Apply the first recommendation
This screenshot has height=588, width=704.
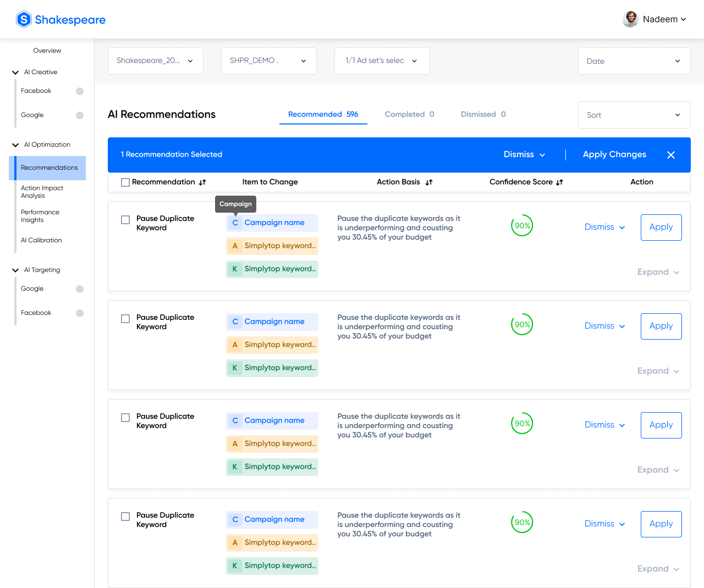click(661, 227)
